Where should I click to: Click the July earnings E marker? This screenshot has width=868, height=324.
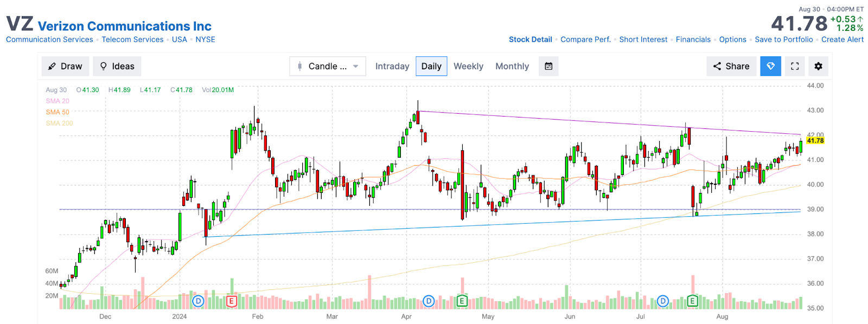692,301
